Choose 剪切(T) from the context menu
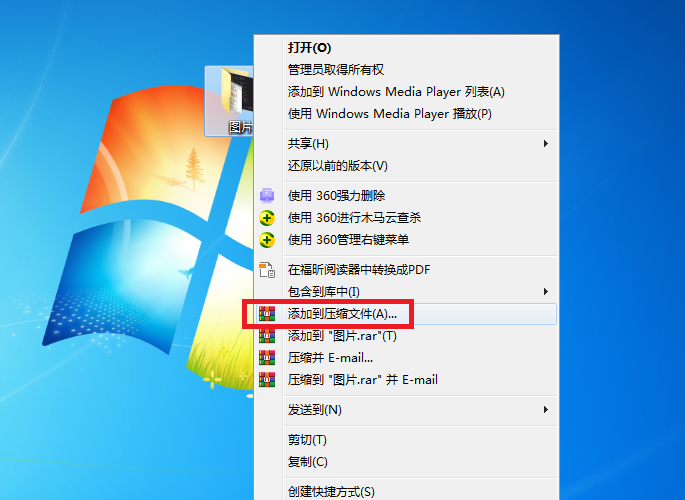The width and height of the screenshot is (685, 500). coord(307,440)
